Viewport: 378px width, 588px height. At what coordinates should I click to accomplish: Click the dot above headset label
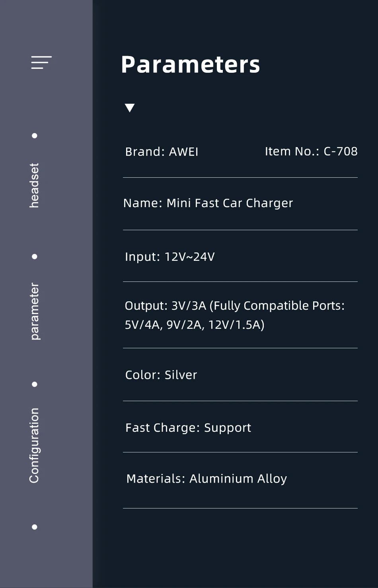35,136
